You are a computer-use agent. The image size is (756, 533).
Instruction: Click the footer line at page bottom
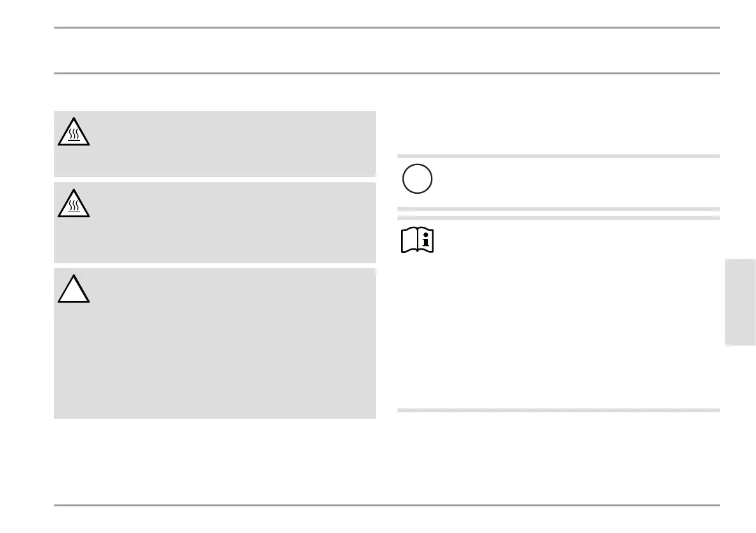coord(387,505)
